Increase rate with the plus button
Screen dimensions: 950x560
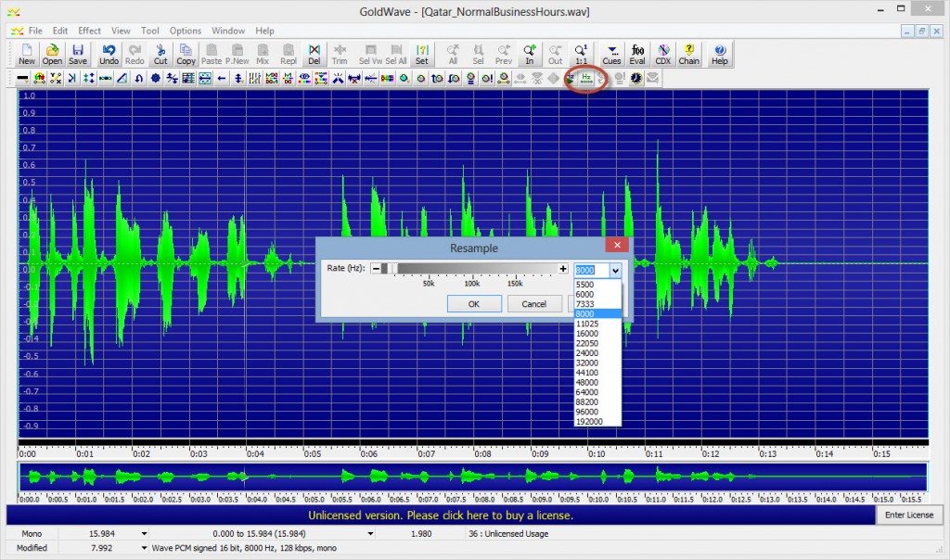tap(563, 269)
